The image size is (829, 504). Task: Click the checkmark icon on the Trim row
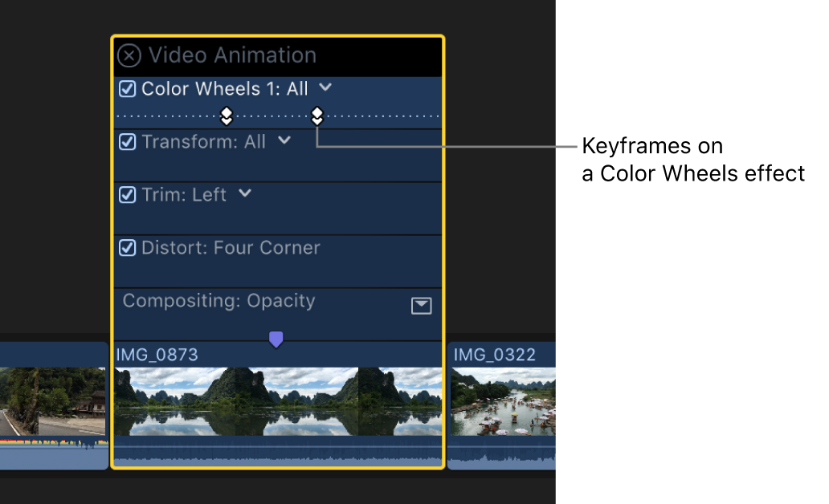click(x=127, y=194)
